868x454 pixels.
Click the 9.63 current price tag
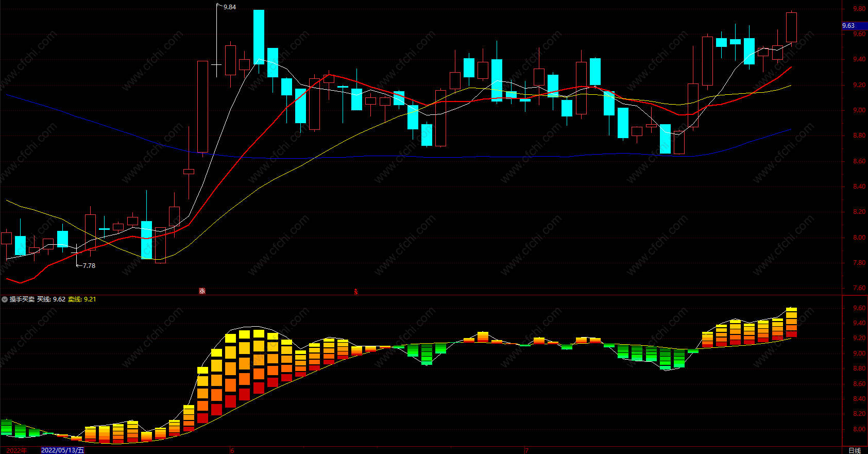pos(854,26)
